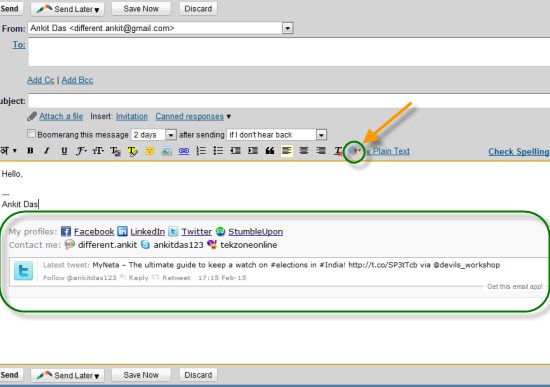Open the top Send Later menu
Image resolution: width=550 pixels, height=387 pixels.
pos(67,9)
